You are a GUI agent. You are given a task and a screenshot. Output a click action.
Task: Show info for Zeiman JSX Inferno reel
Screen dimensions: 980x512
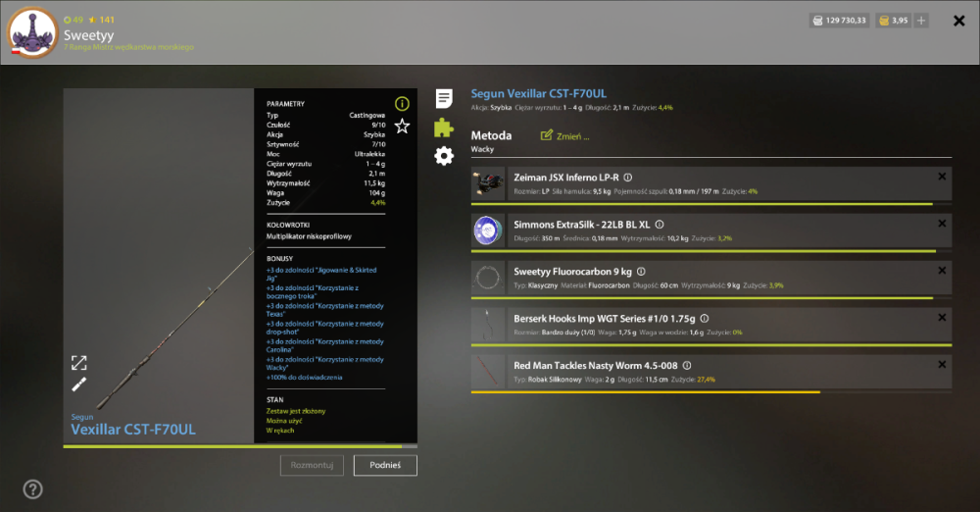click(x=628, y=178)
